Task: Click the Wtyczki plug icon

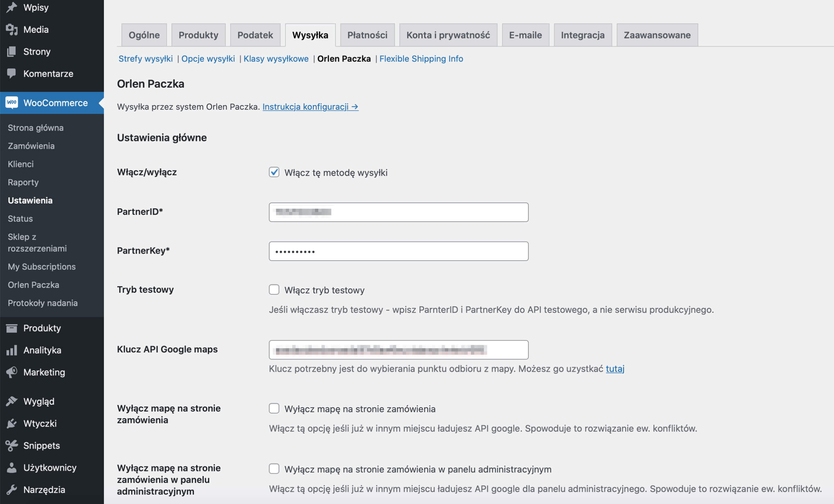Action: point(11,423)
